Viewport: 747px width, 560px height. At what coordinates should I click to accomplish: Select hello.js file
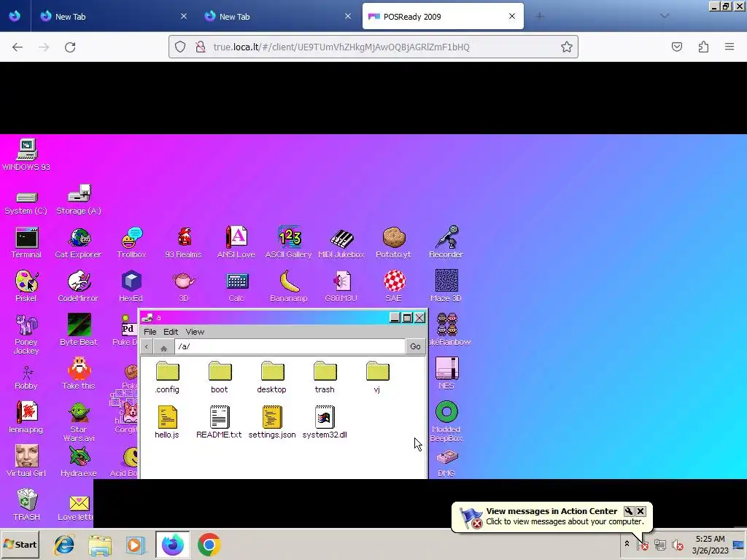(x=167, y=422)
